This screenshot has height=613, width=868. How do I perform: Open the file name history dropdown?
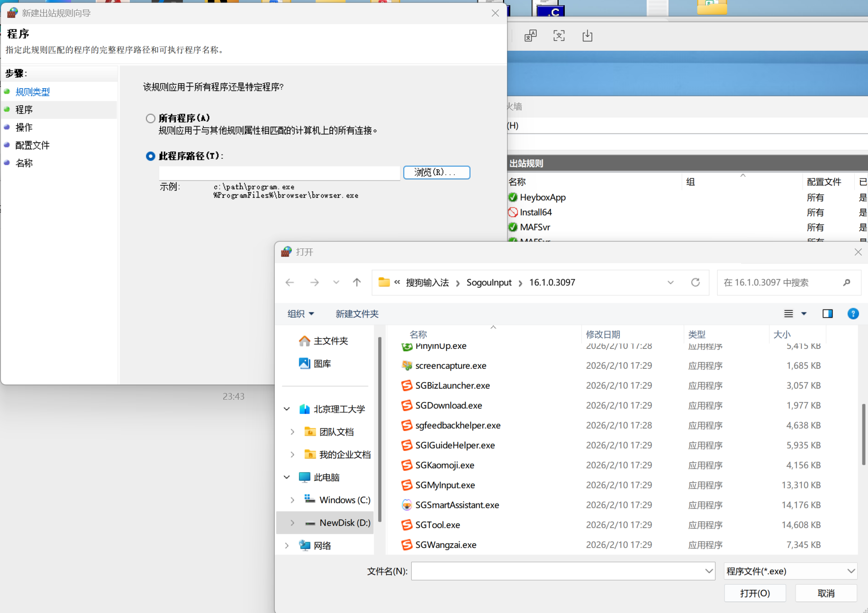pyautogui.click(x=709, y=571)
